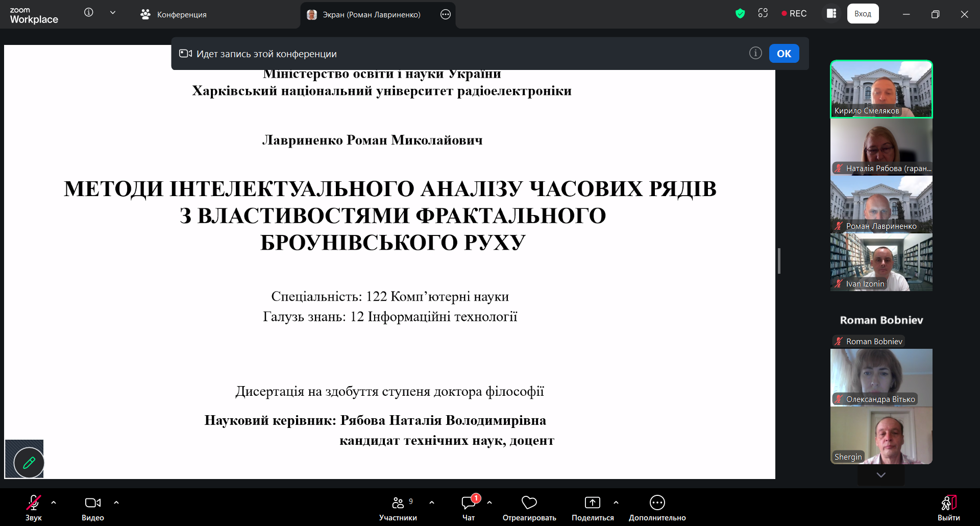Expand share options arrow next to Поделиться
This screenshot has height=526, width=980.
(x=616, y=503)
